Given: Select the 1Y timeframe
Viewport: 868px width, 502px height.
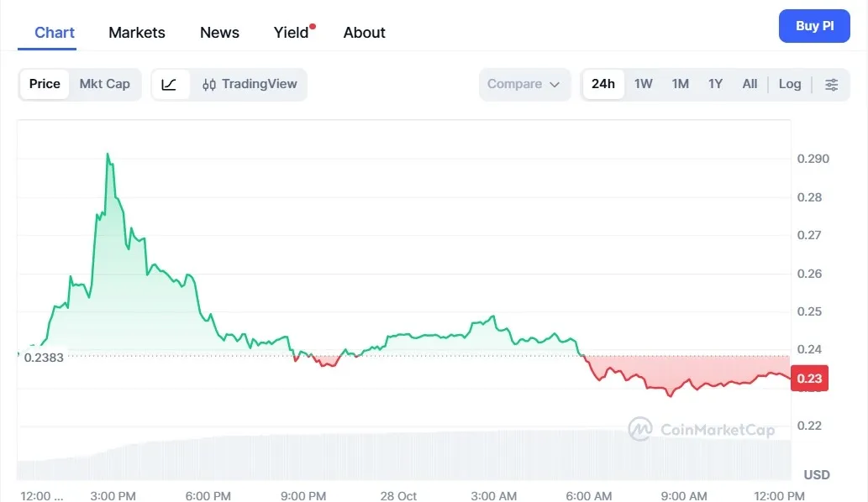Looking at the screenshot, I should click(715, 84).
